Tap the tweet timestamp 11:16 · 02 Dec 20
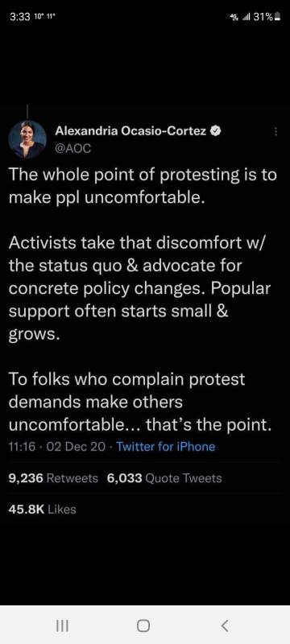Screen dimensions: 290x644 pyautogui.click(x=56, y=447)
